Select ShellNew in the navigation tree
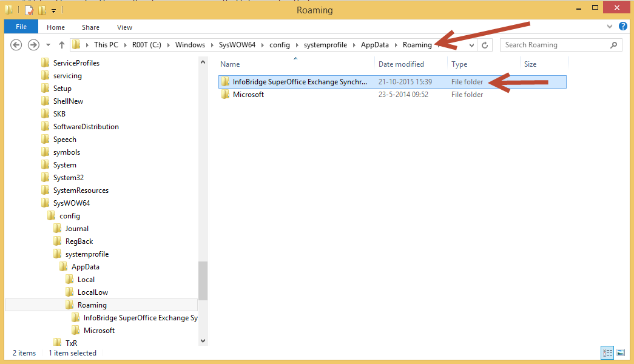The height and width of the screenshot is (364, 634). 68,101
